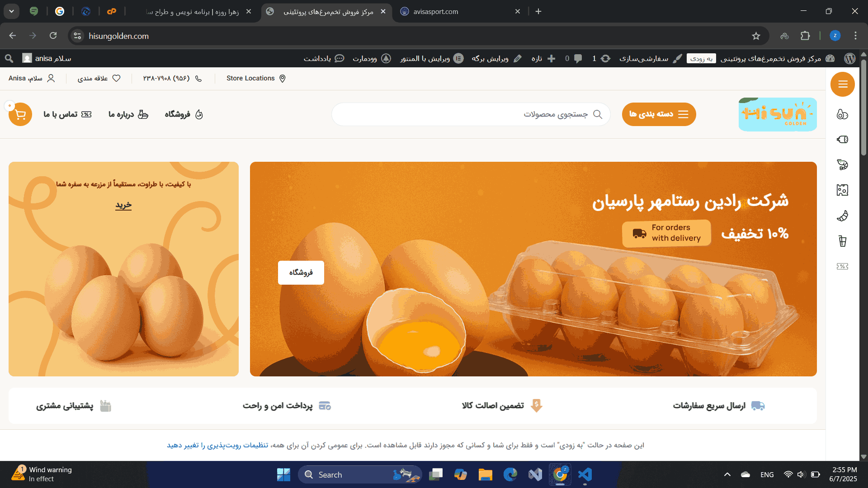Click the shrimp icon in right sidebar

(x=842, y=165)
